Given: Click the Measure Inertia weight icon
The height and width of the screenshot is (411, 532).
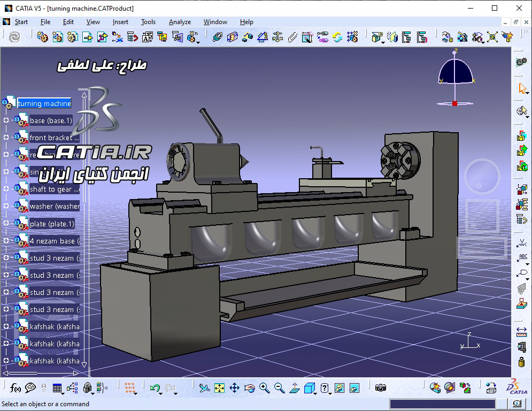Looking at the screenshot, I should coord(521,362).
